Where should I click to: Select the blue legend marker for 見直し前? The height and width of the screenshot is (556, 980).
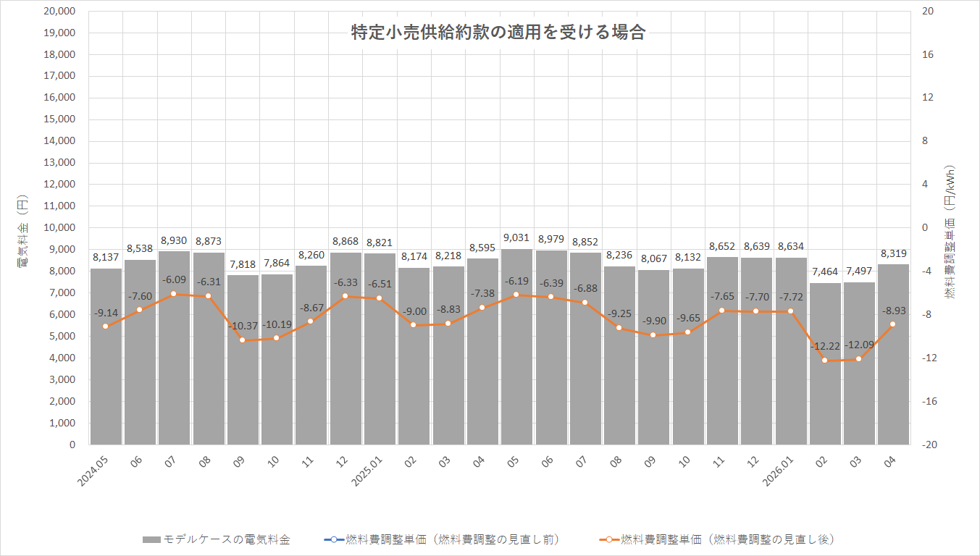(333, 540)
